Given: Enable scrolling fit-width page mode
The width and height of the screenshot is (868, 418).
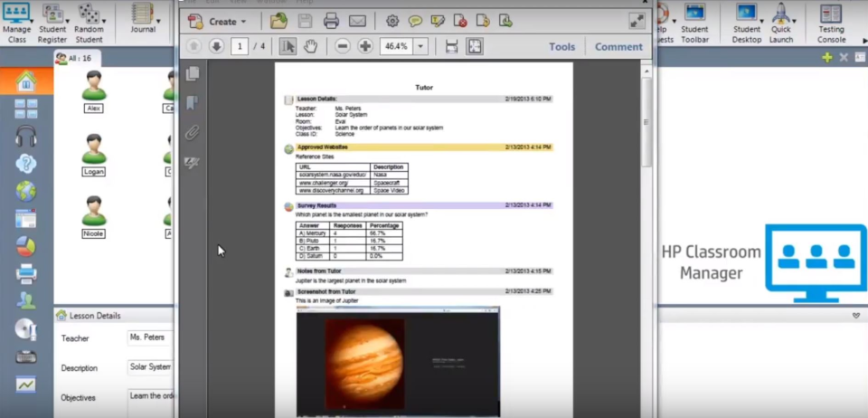Looking at the screenshot, I should point(452,46).
